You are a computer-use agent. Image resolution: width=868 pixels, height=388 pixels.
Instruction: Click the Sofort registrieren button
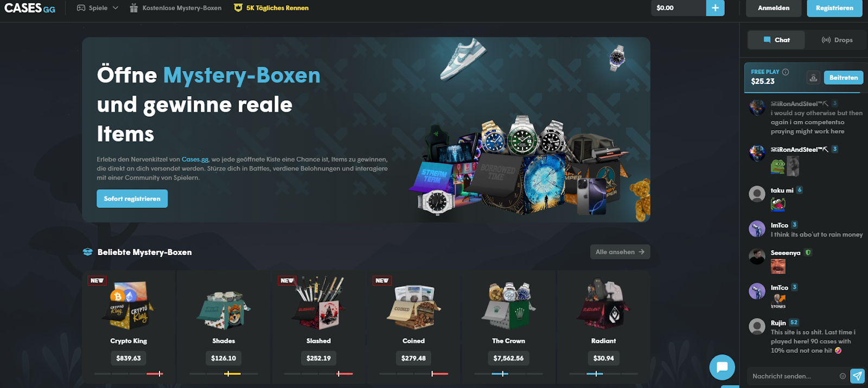point(132,199)
